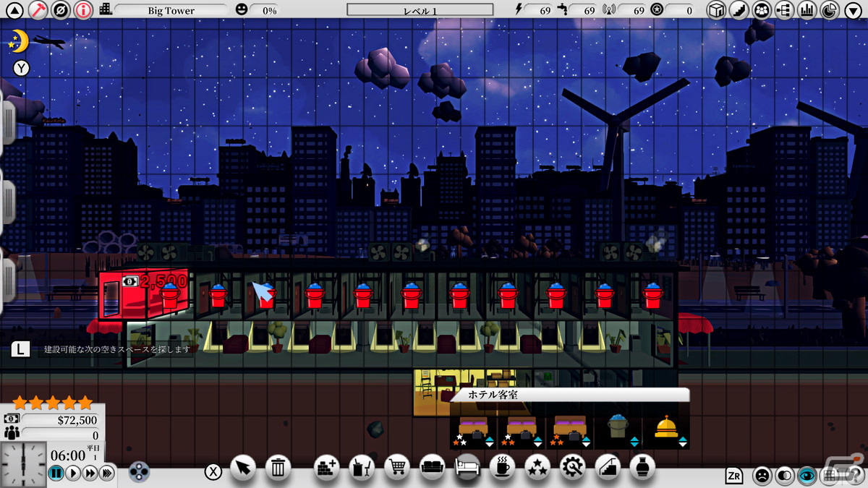
Task: Open the bed hotel category
Action: click(x=467, y=468)
